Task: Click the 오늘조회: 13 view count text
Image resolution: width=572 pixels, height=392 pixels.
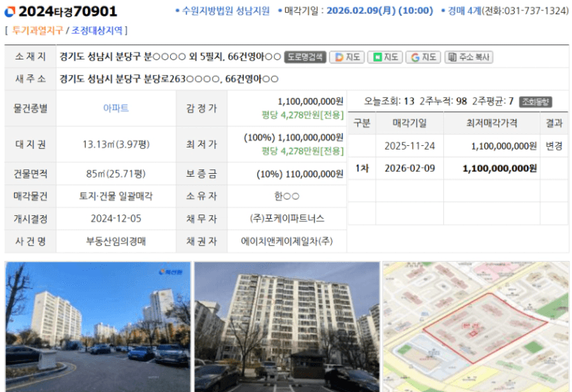Action: (x=389, y=101)
